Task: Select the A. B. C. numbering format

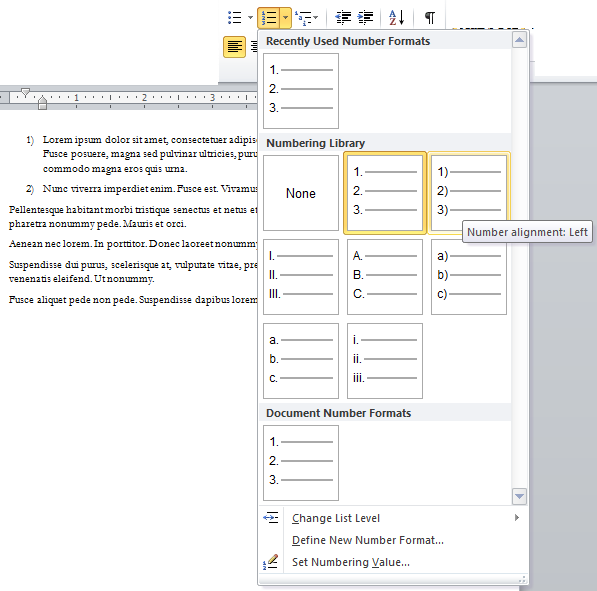Action: (385, 277)
